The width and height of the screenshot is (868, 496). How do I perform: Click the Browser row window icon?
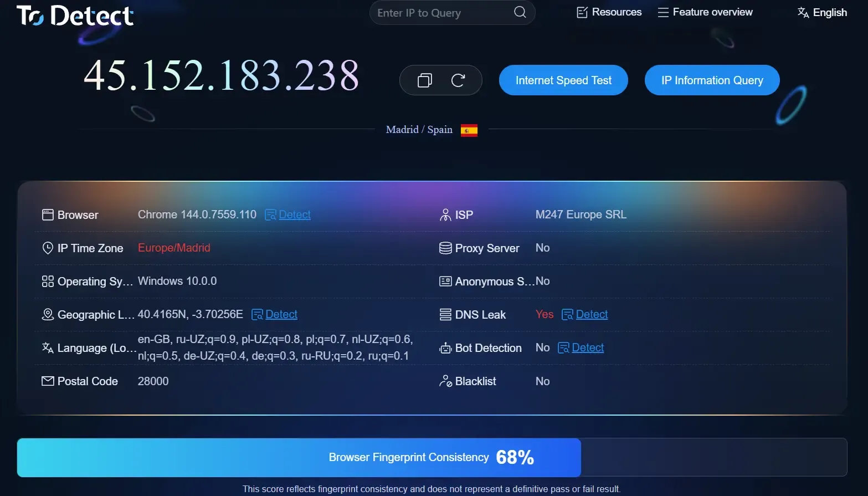48,215
